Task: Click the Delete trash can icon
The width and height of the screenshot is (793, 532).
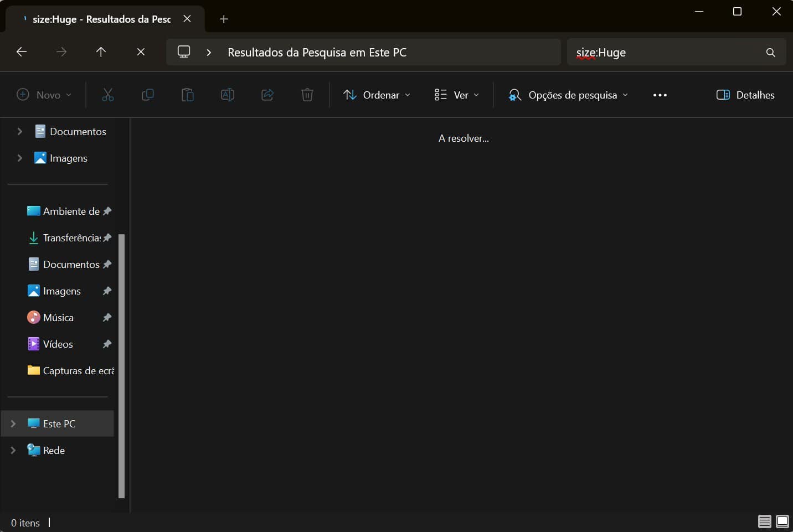Action: pyautogui.click(x=307, y=95)
